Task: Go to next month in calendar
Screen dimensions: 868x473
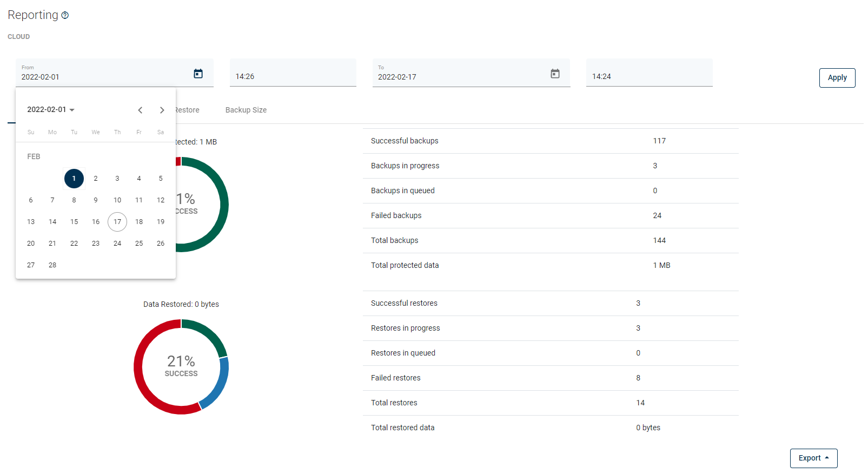Action: (162, 110)
